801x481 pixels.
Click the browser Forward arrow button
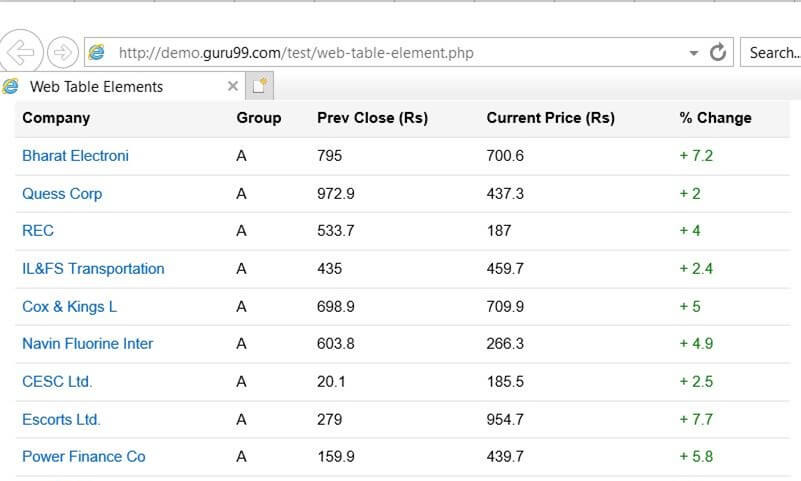point(62,52)
